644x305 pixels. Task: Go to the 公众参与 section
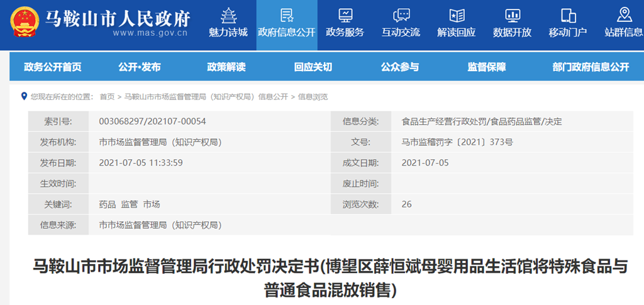(399, 67)
